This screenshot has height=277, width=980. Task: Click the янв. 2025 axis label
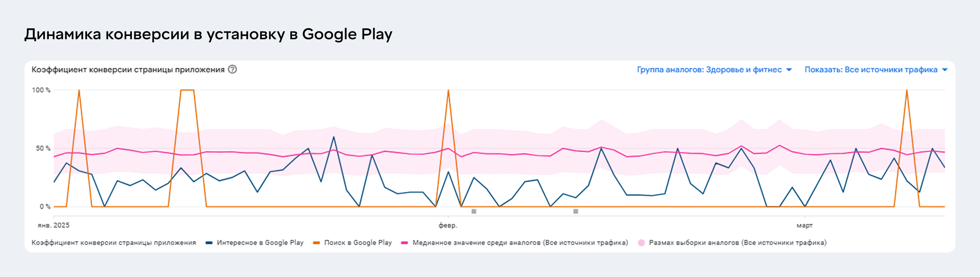point(53,225)
